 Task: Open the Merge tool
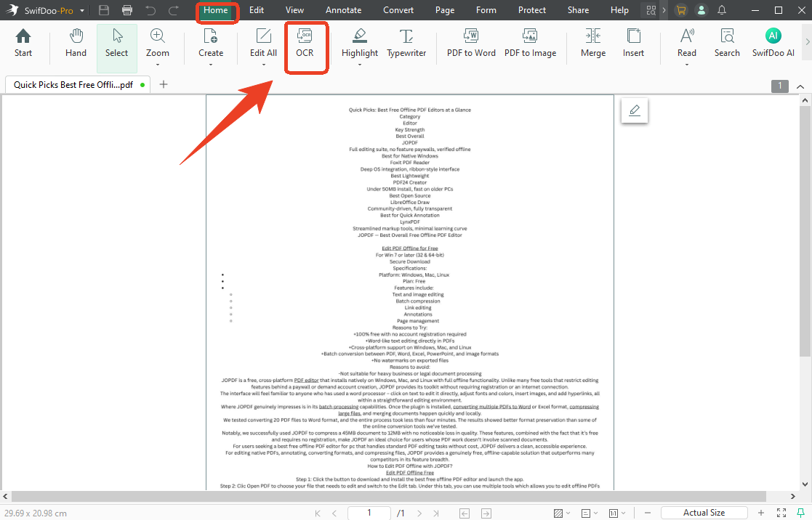click(x=593, y=44)
